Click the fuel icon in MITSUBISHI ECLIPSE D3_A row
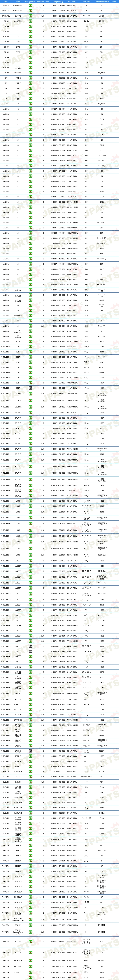Image resolution: width=119 pixels, height=980 pixels. [x=31, y=407]
